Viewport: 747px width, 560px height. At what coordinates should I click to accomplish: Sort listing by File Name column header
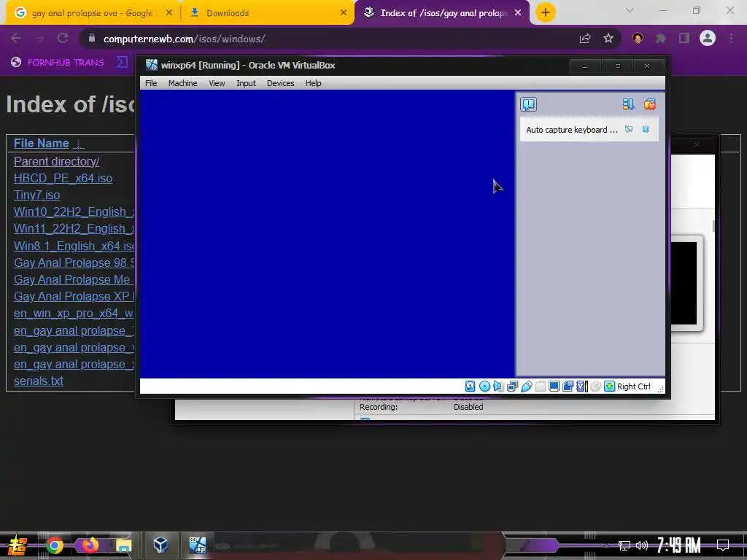pyautogui.click(x=41, y=144)
